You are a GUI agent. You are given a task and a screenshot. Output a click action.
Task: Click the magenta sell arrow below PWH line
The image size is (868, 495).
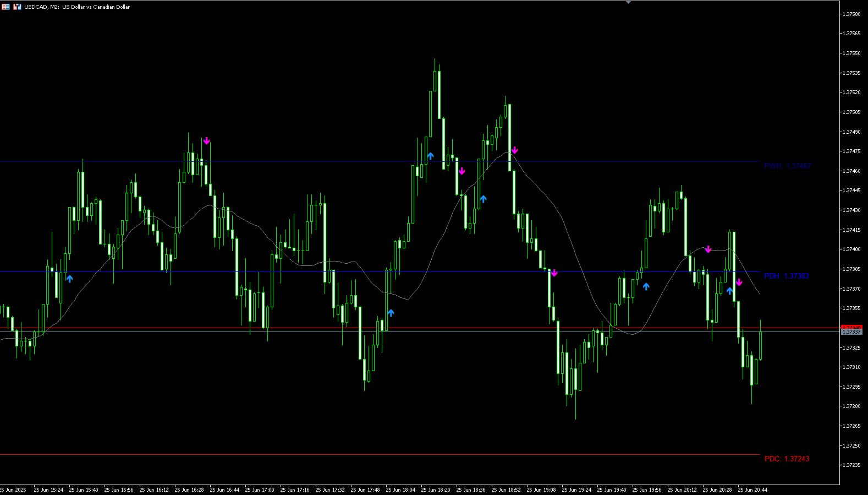(x=462, y=171)
